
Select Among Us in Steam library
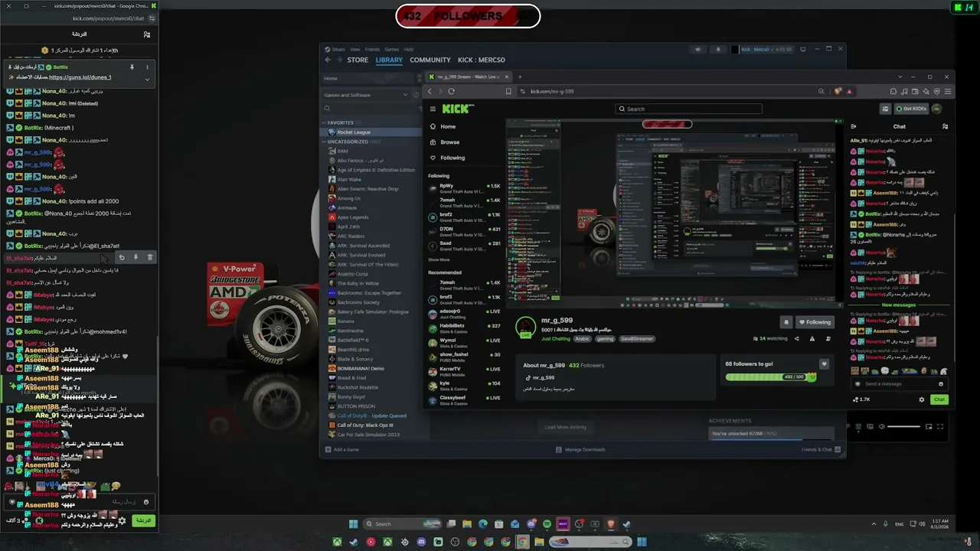[x=348, y=198]
